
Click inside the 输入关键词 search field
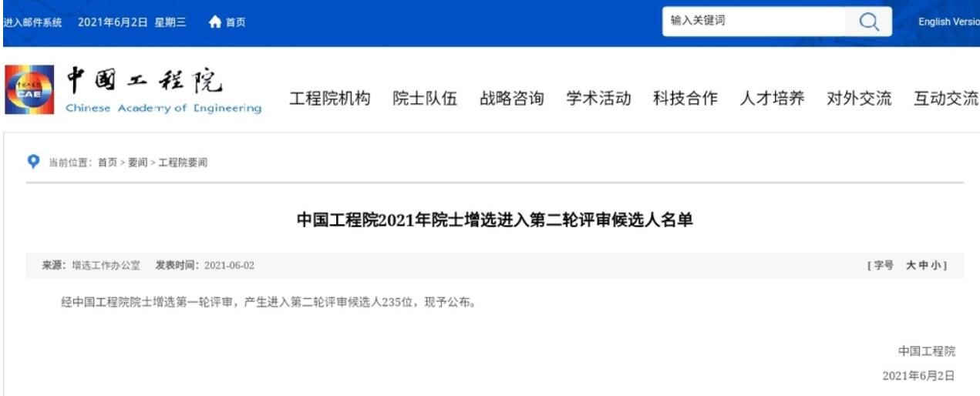point(753,22)
